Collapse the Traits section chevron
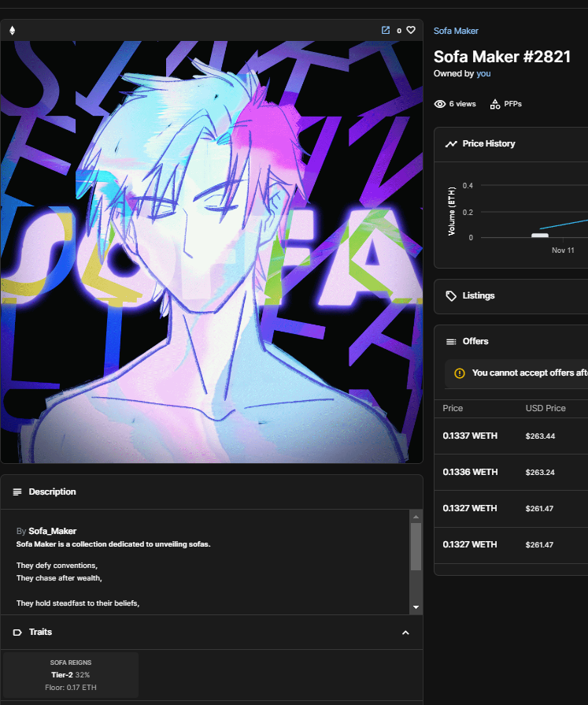Screen dimensions: 588x705 405,633
